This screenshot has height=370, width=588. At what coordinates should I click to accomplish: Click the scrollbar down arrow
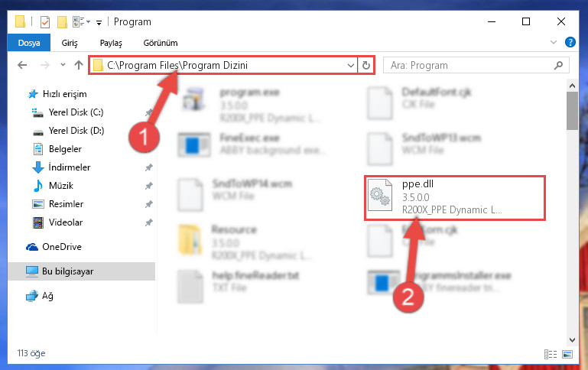coord(572,340)
